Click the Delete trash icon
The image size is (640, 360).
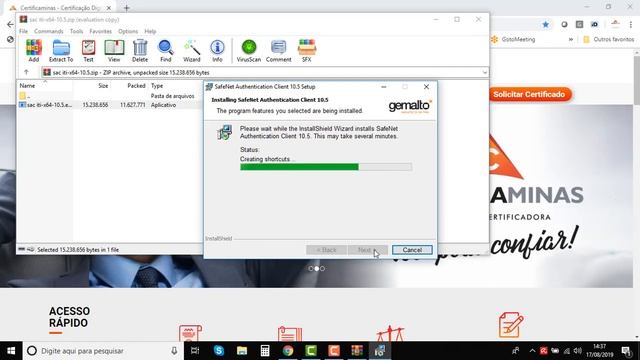[x=140, y=51]
